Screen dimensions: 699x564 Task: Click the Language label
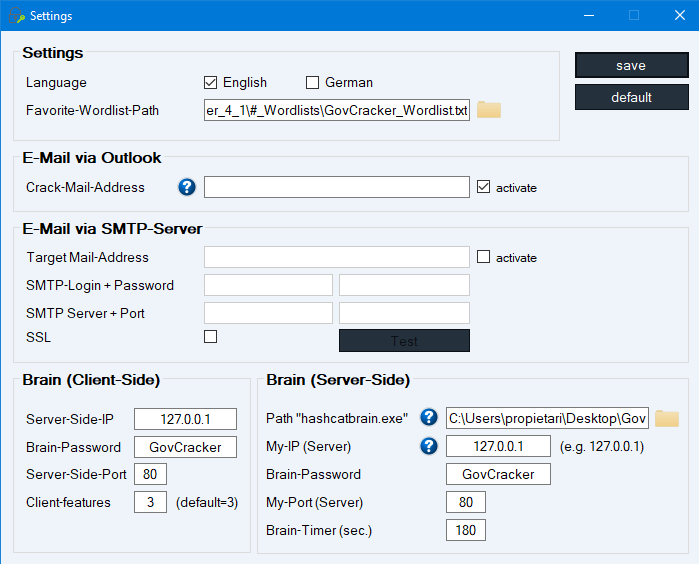[56, 82]
